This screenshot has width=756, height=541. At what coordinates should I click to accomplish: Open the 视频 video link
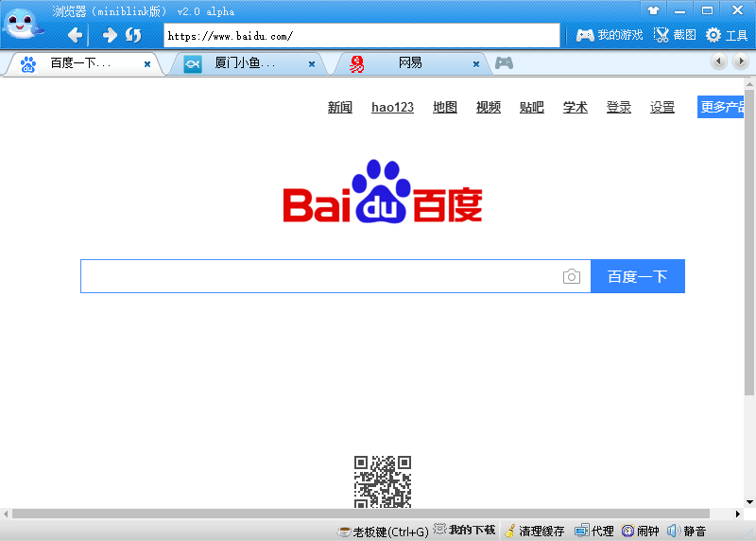[489, 107]
